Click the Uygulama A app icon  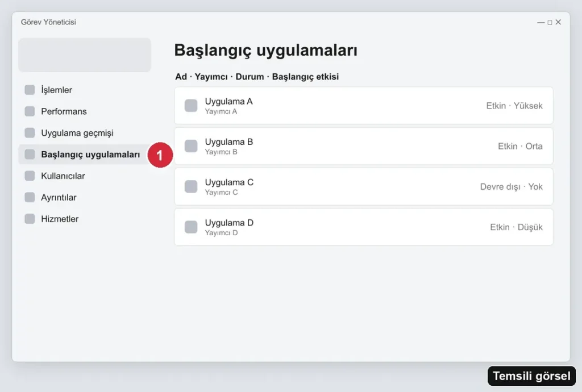click(x=191, y=106)
